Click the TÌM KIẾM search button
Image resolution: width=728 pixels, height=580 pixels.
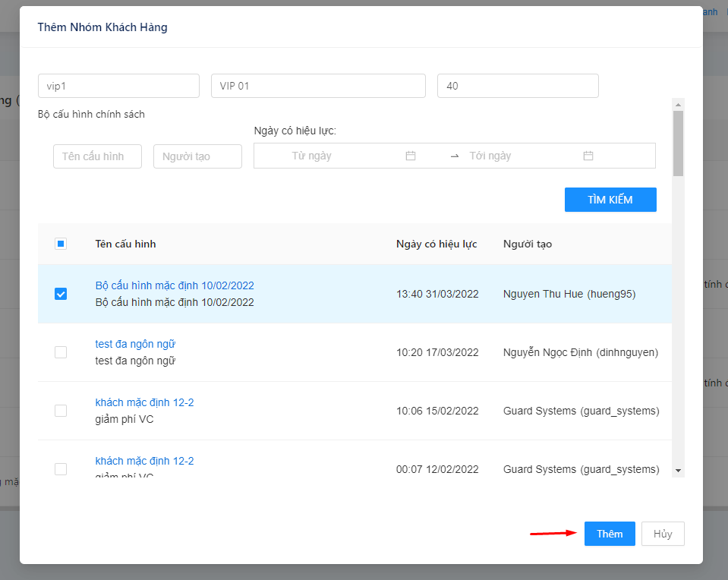tap(610, 200)
